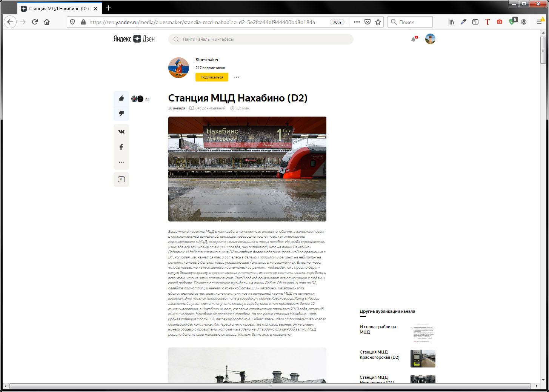Open the Bluesmaker channel name link
The width and height of the screenshot is (549, 392).
pos(207,60)
